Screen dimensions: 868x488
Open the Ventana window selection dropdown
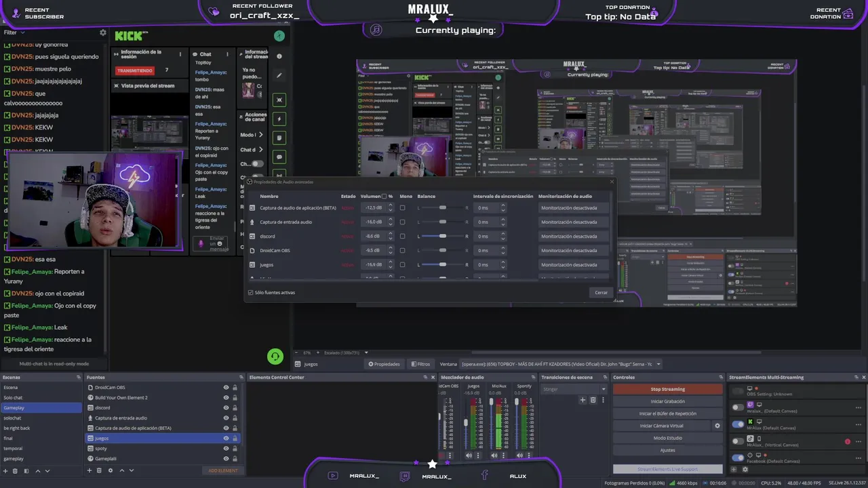click(x=561, y=364)
